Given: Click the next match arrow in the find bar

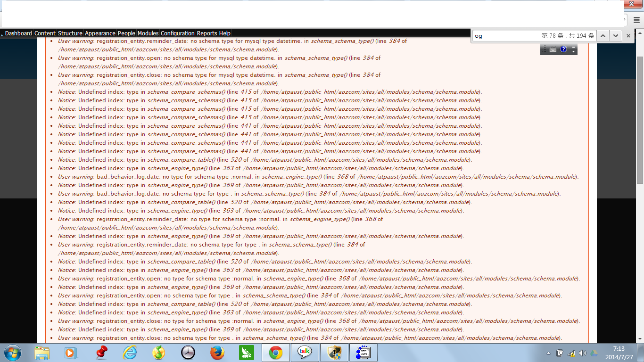Looking at the screenshot, I should pos(615,35).
